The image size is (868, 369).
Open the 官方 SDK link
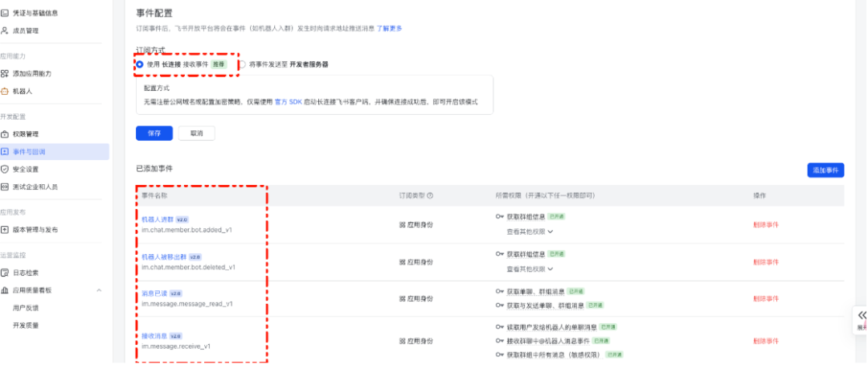[289, 102]
